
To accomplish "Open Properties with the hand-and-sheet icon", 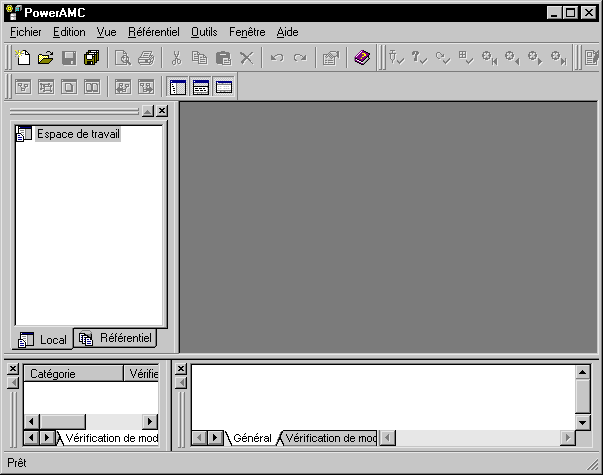I will 331,58.
